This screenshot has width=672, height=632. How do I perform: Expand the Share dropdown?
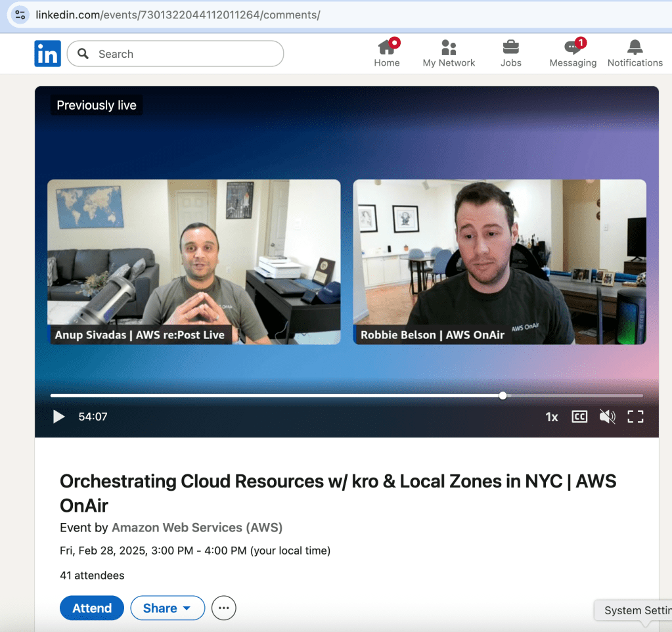click(x=168, y=608)
